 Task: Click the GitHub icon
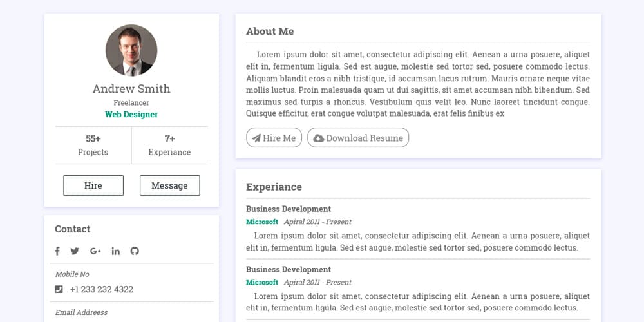click(135, 251)
